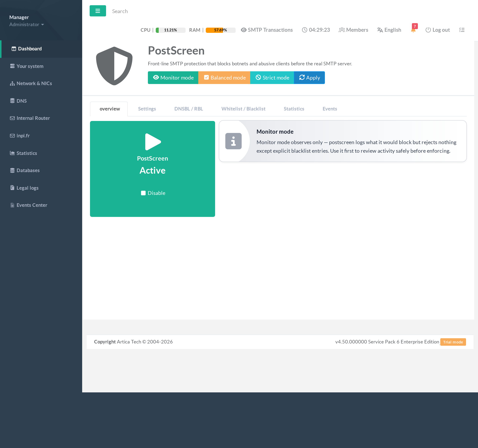The image size is (478, 448).
Task: Click the 'Active' status text
Action: pos(152,170)
